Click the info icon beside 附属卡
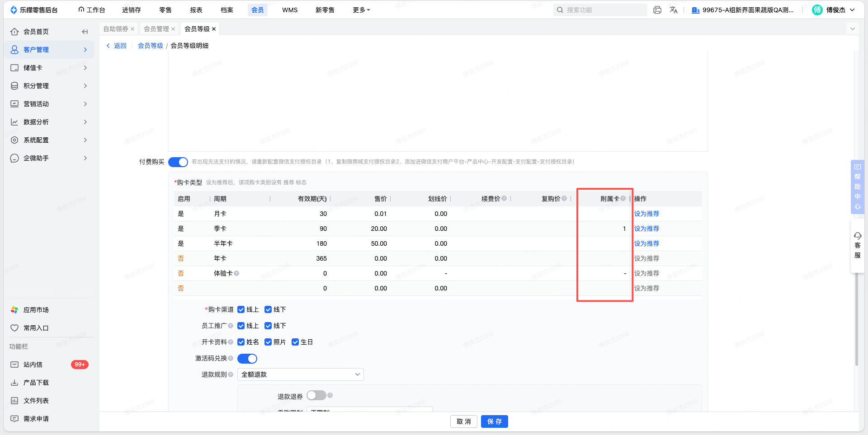The width and height of the screenshot is (868, 435). click(623, 198)
